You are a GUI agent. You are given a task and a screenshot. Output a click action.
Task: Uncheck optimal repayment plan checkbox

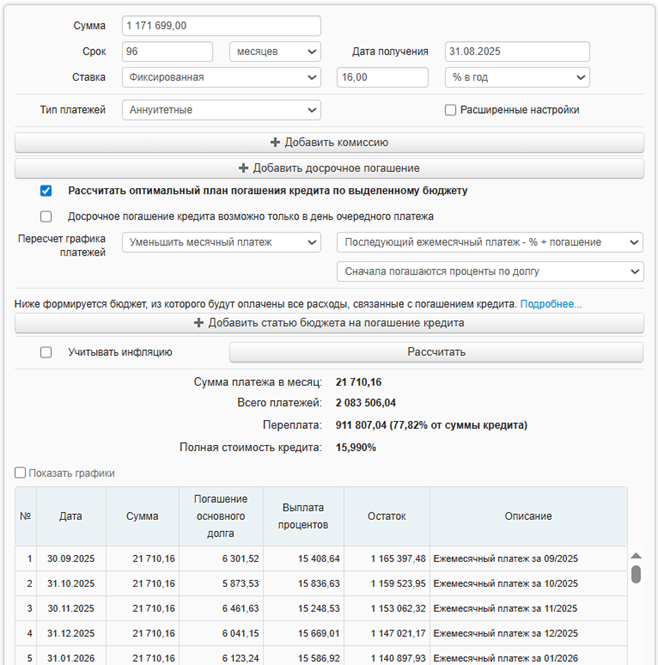point(46,191)
